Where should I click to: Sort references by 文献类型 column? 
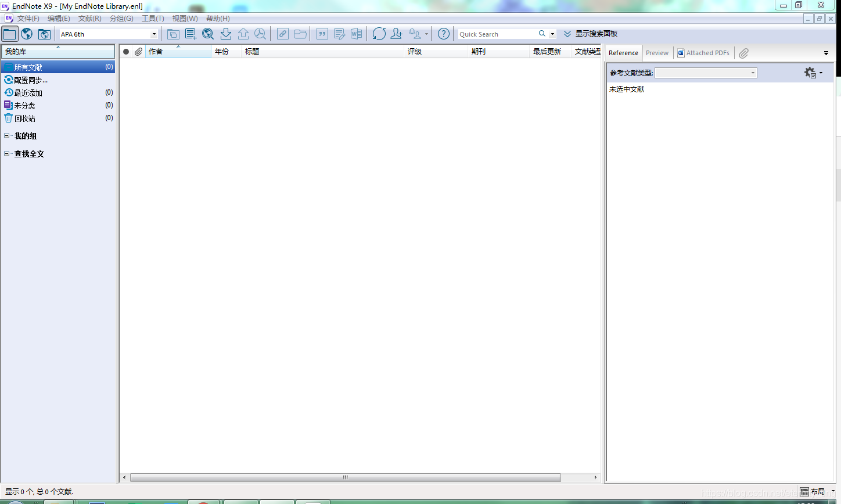click(587, 52)
